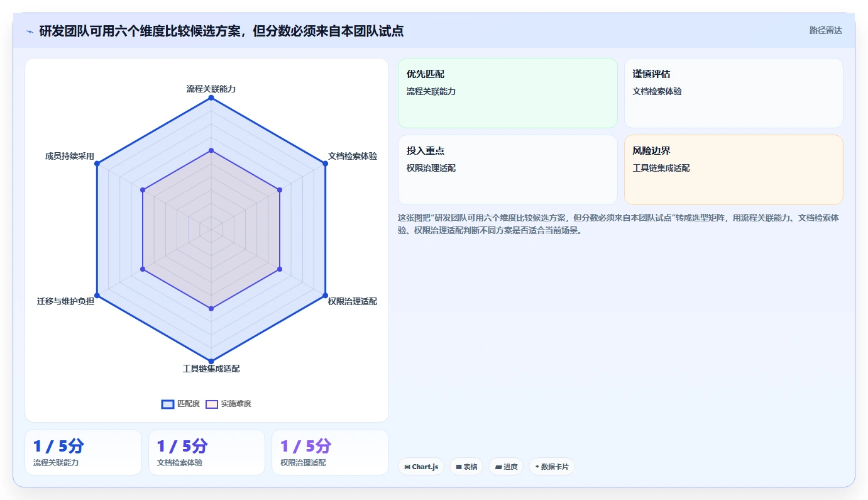The image size is (868, 500).
Task: Click the bottom 匹配度 point at 工具链集成适配
Action: pos(211,361)
